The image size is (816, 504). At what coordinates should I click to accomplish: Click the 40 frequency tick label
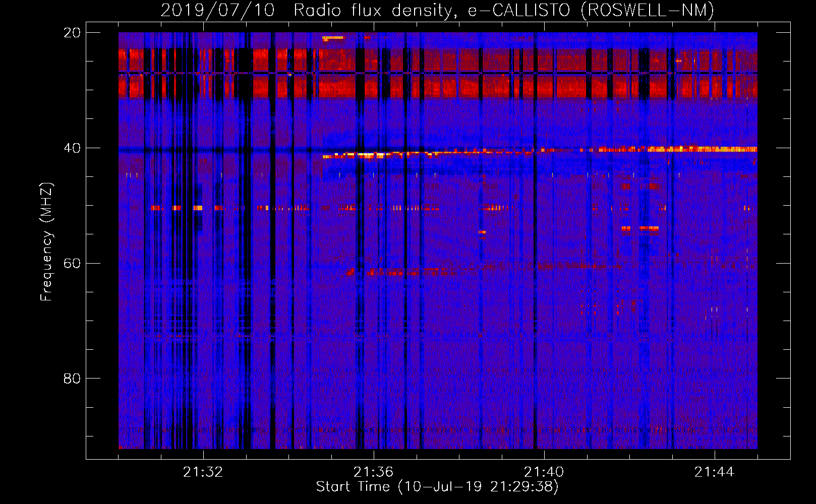[72, 148]
